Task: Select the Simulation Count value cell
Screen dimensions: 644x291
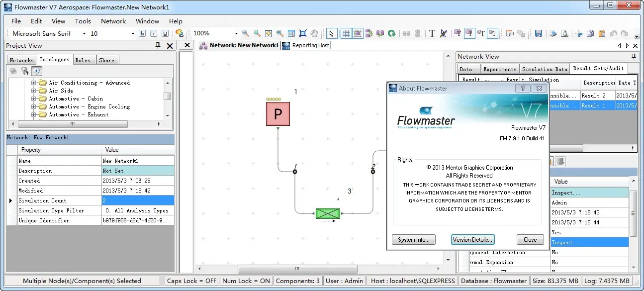Action: click(x=138, y=200)
